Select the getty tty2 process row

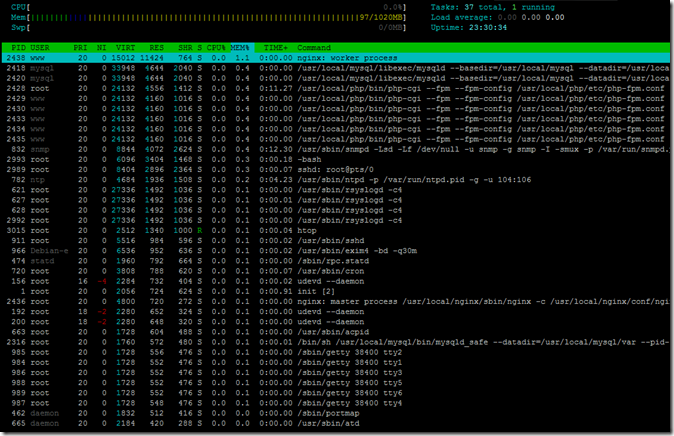click(336, 352)
